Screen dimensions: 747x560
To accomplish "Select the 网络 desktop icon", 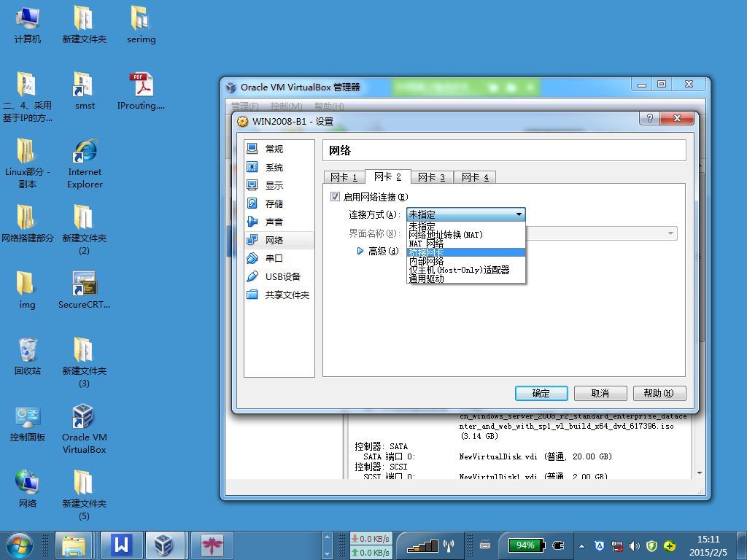I will coord(27,489).
